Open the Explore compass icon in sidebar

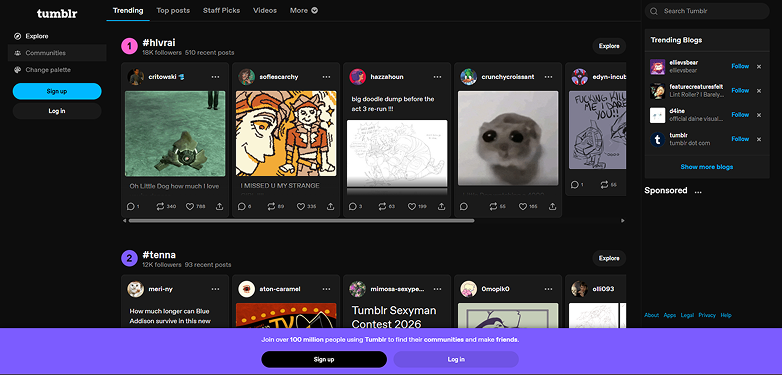coord(18,36)
